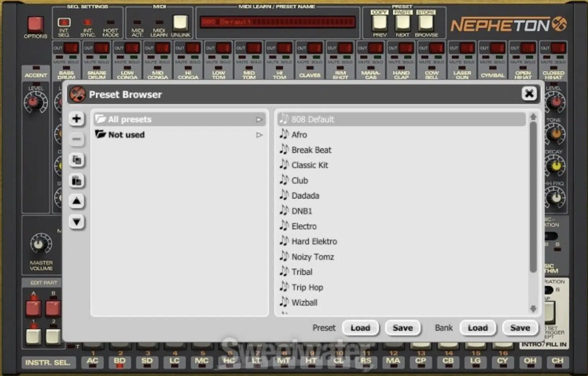The height and width of the screenshot is (376, 588).
Task: Click the INSTR. SEL. button
Action: 48,362
